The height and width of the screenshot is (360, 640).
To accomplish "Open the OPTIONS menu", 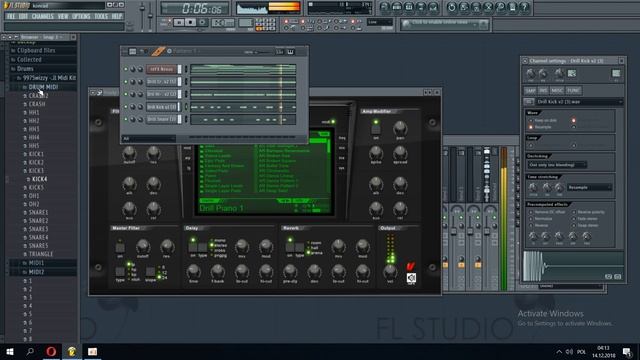I will point(81,16).
